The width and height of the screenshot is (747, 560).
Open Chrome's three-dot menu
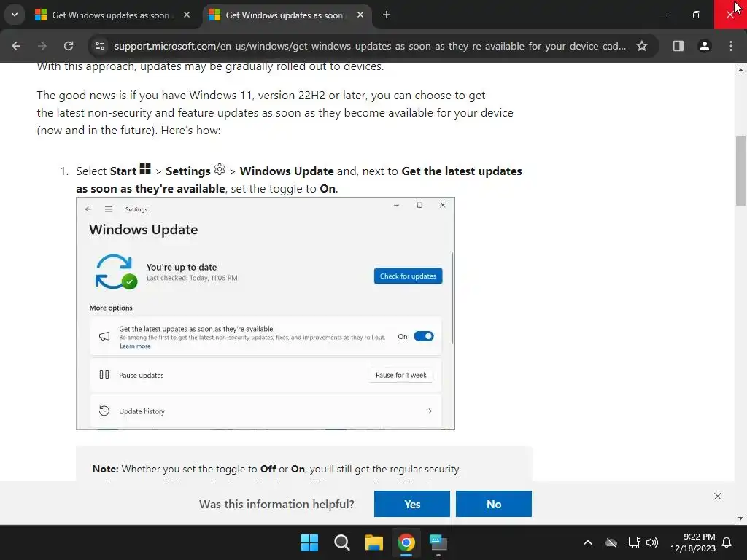(731, 46)
